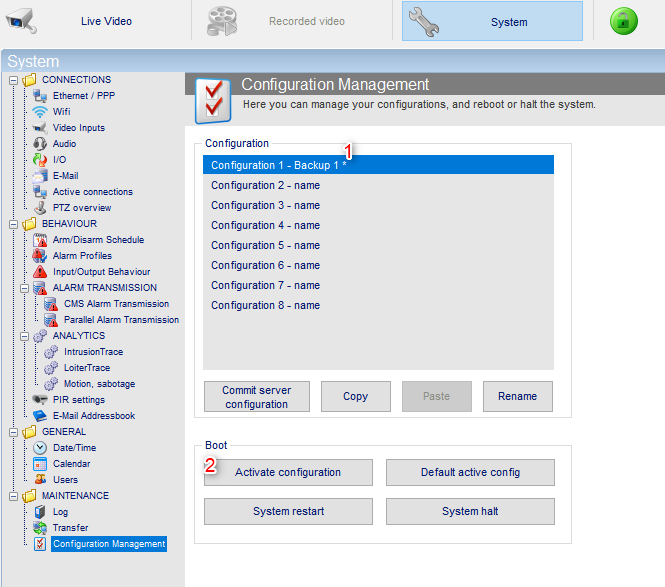Select the CONNECTIONS folder label
The image size is (665, 587).
[x=76, y=80]
